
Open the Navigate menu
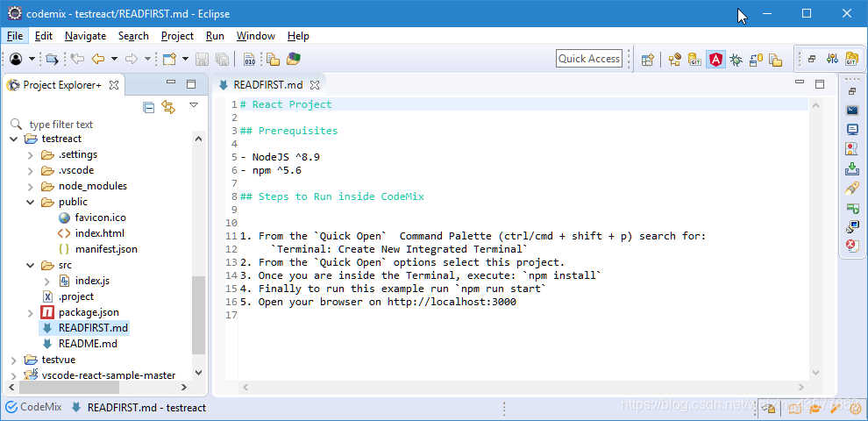point(85,36)
